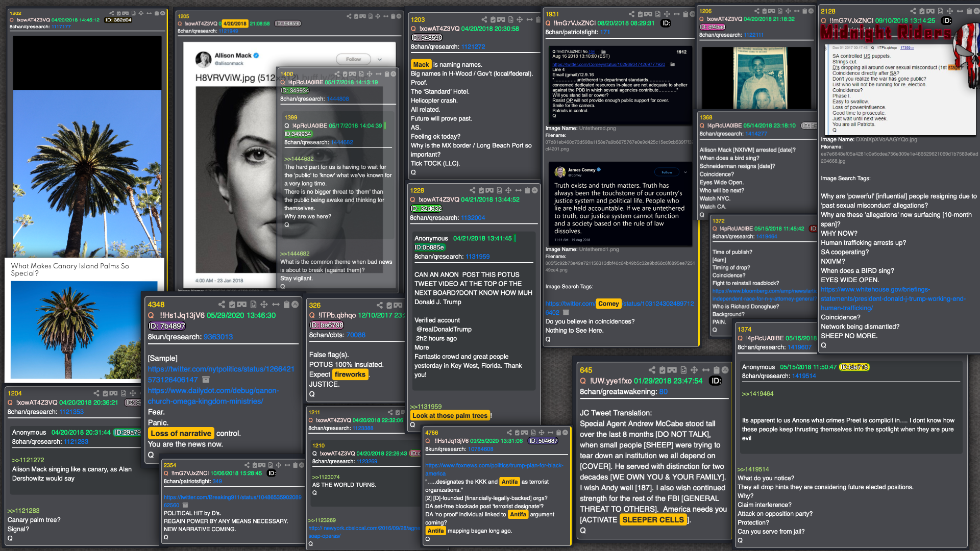Screen dimensions: 980x551
Task: Share post 2128 using its share icon
Action: click(913, 11)
